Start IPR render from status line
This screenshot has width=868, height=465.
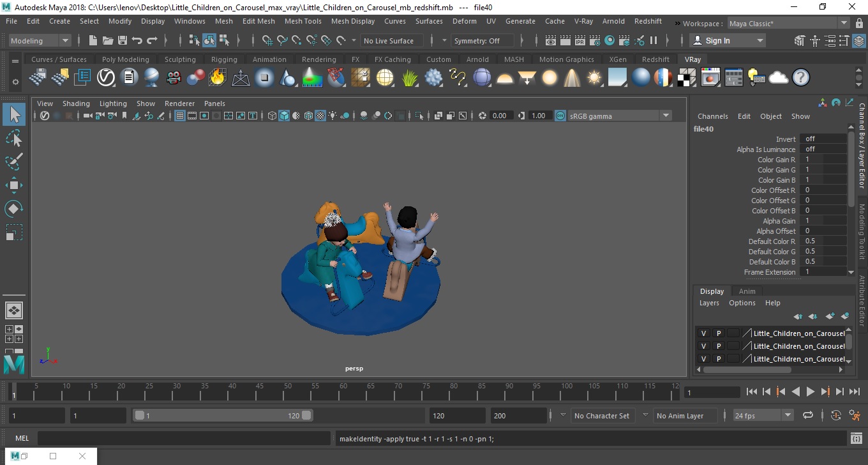click(x=580, y=40)
